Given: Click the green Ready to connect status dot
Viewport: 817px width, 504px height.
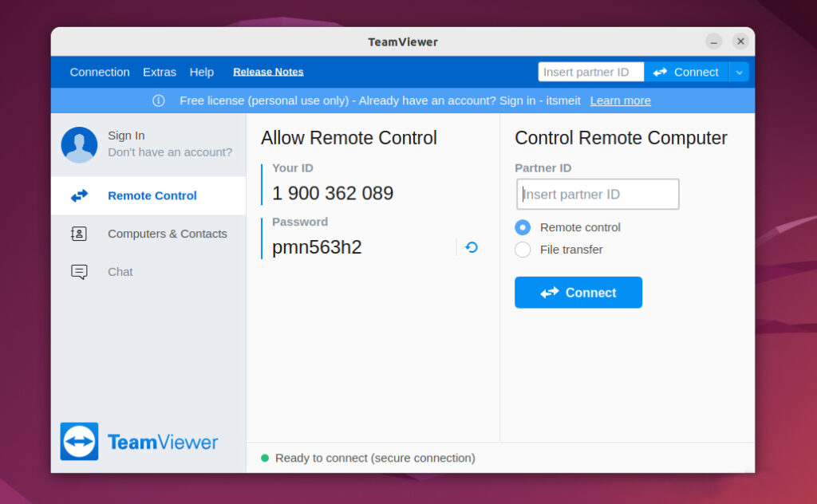Looking at the screenshot, I should tap(264, 458).
